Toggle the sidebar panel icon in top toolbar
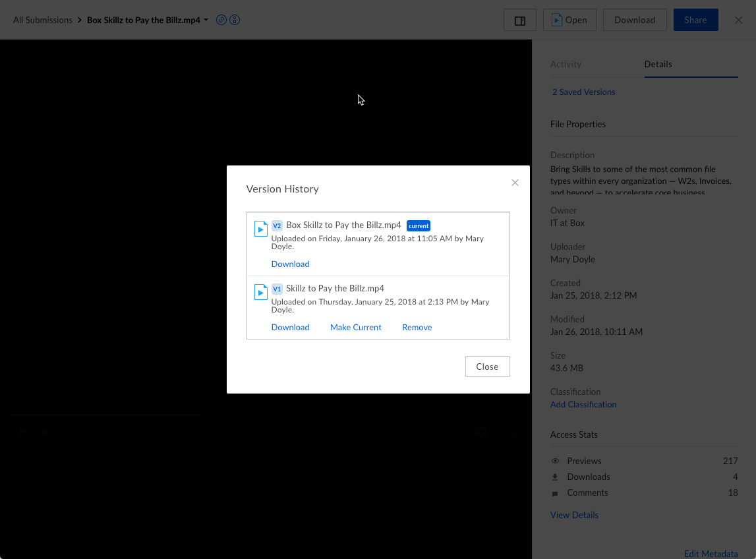 [519, 20]
